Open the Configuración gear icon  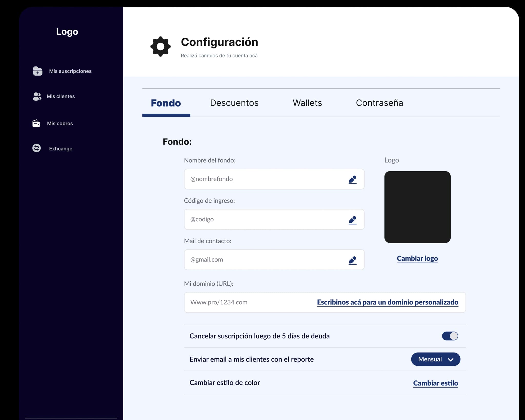pyautogui.click(x=160, y=47)
